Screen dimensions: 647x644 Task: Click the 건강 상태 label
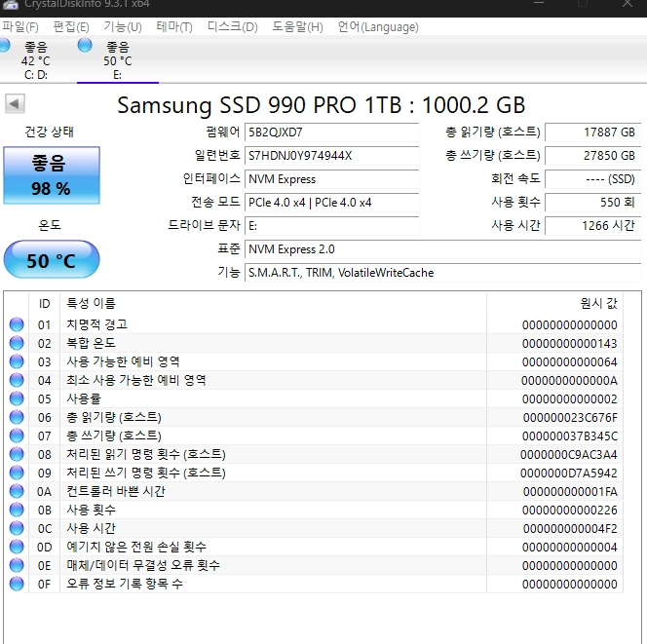tap(50, 133)
